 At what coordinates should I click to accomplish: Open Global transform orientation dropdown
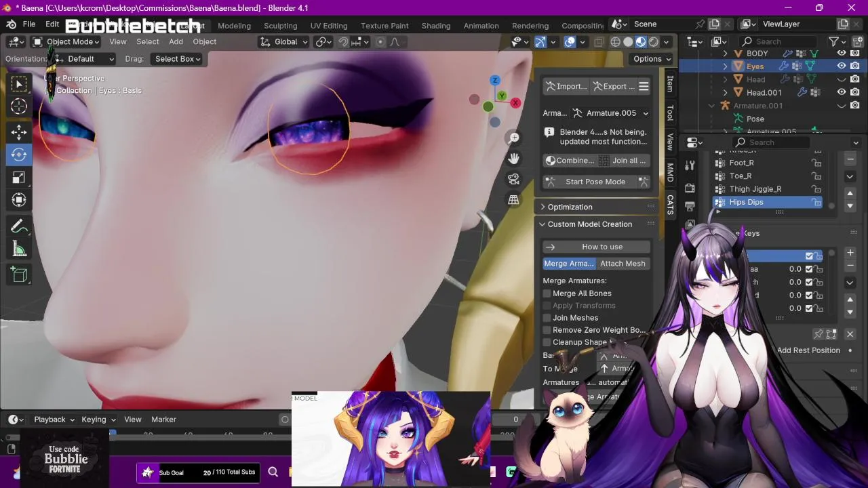tap(283, 41)
